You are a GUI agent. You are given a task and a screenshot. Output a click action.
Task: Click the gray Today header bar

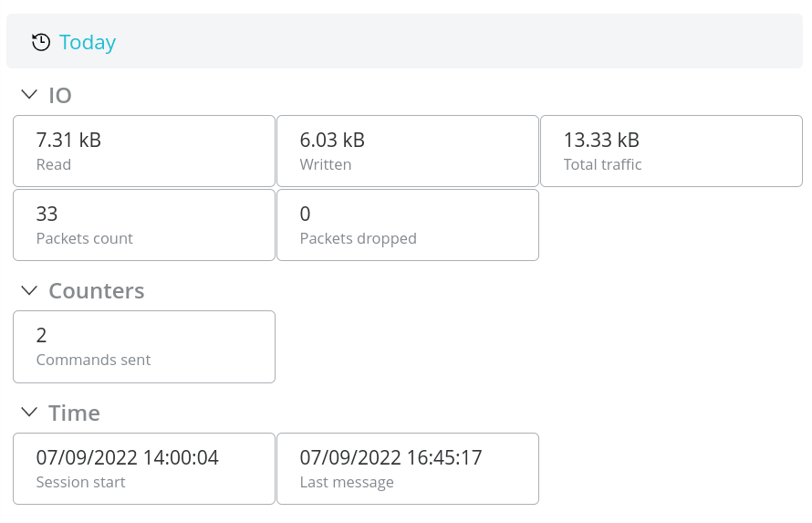click(x=404, y=41)
